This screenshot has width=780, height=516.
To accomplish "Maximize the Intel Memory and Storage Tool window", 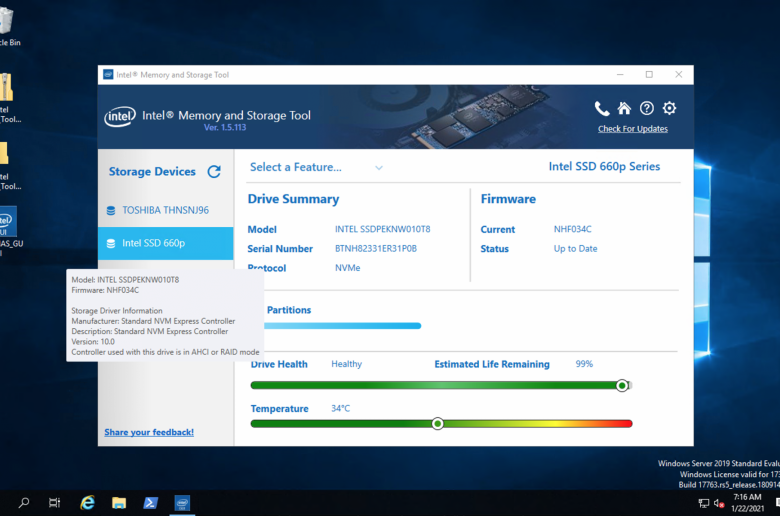I will click(x=649, y=75).
